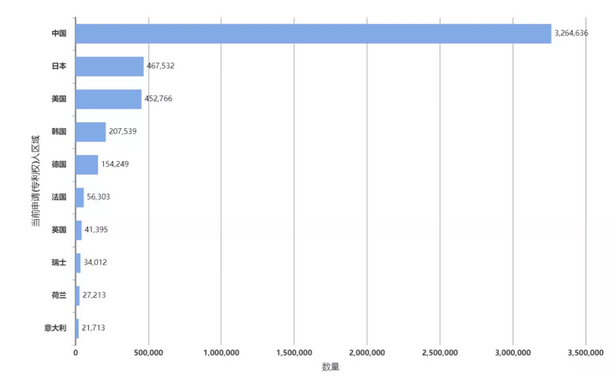Click the 荷兰 category label
614x379 pixels.
click(x=59, y=295)
